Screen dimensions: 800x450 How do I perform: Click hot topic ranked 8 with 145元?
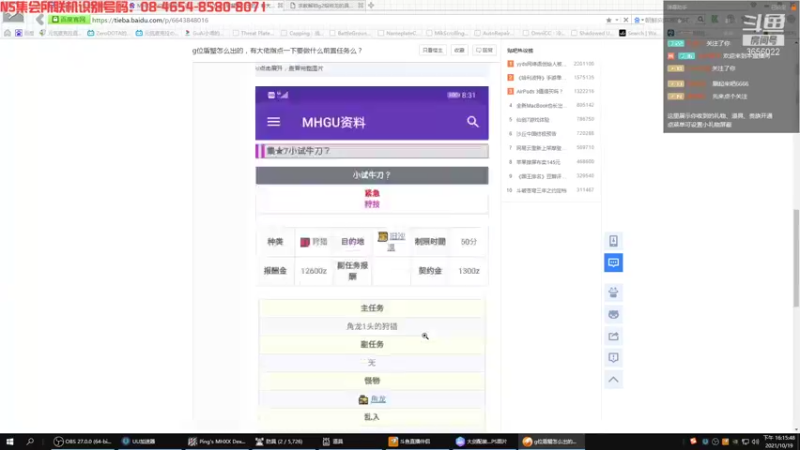(x=538, y=162)
